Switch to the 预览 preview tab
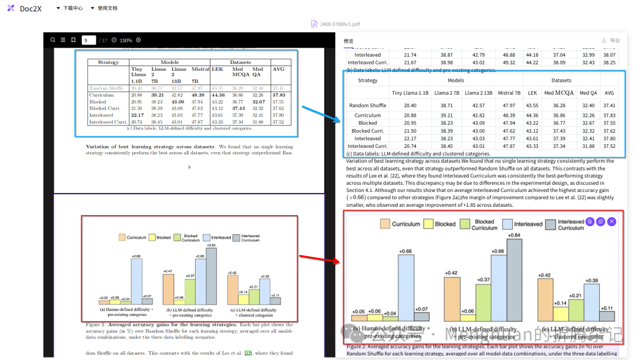The height and width of the screenshot is (360, 644). tap(348, 41)
